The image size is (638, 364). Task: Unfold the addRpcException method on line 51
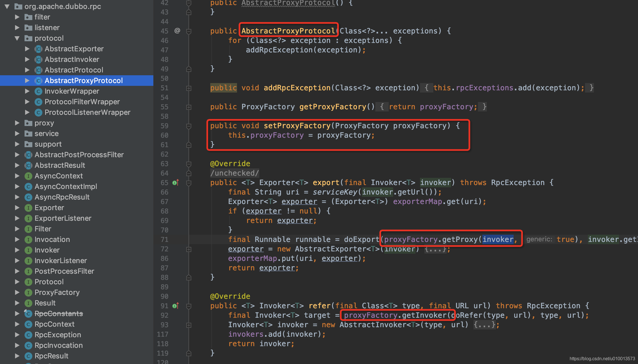coord(189,88)
